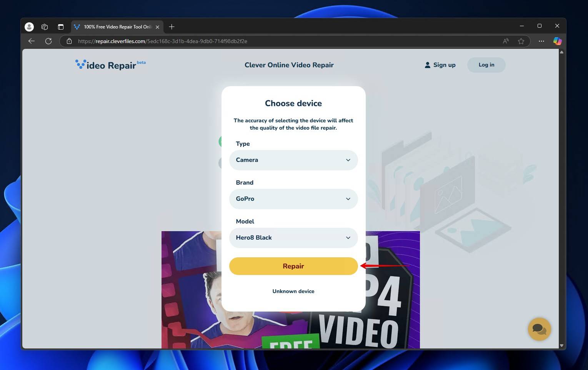Expand the Type dropdown showing Camera

coord(293,160)
